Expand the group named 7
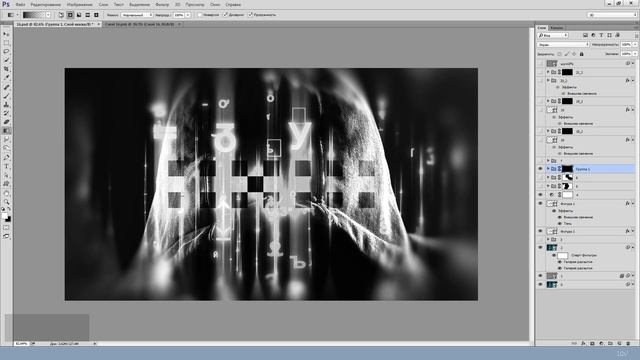The image size is (640, 360). point(548,161)
